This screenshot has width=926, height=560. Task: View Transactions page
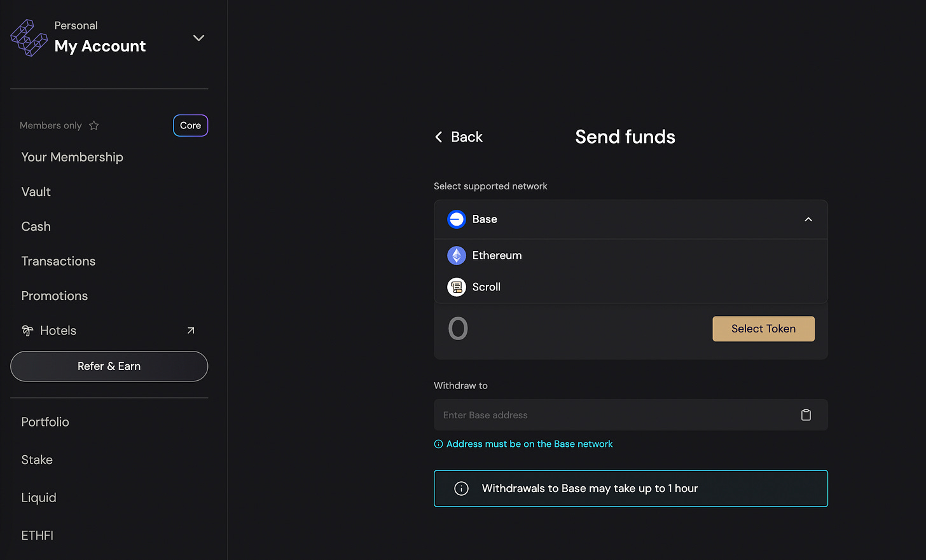point(59,261)
